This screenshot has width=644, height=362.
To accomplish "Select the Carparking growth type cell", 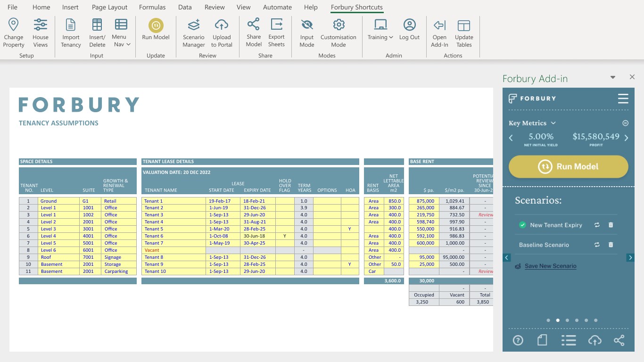I will click(119, 271).
